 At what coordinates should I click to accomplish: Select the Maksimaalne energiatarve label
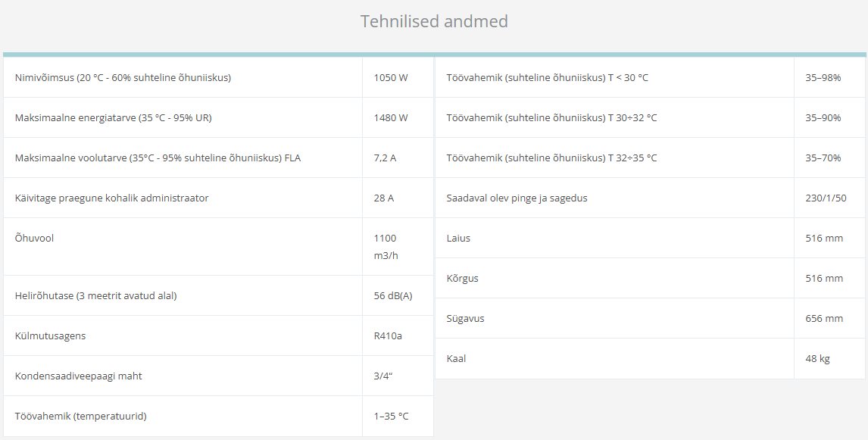113,118
